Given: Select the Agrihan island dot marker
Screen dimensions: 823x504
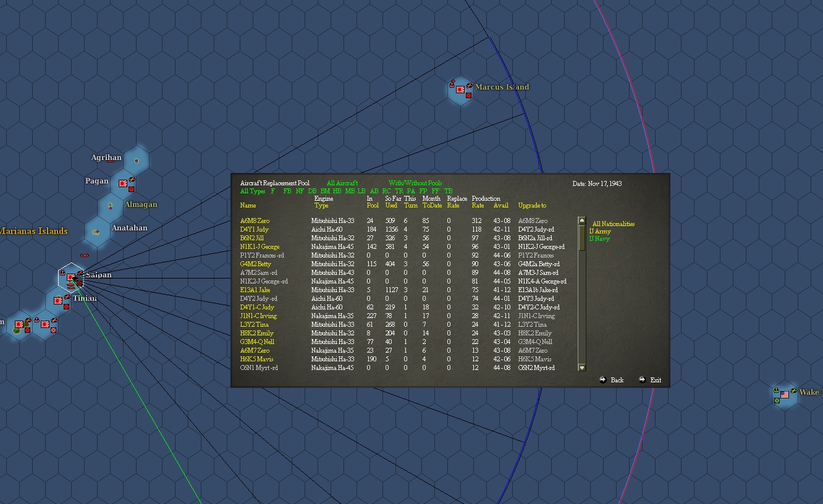Looking at the screenshot, I should click(x=137, y=161).
